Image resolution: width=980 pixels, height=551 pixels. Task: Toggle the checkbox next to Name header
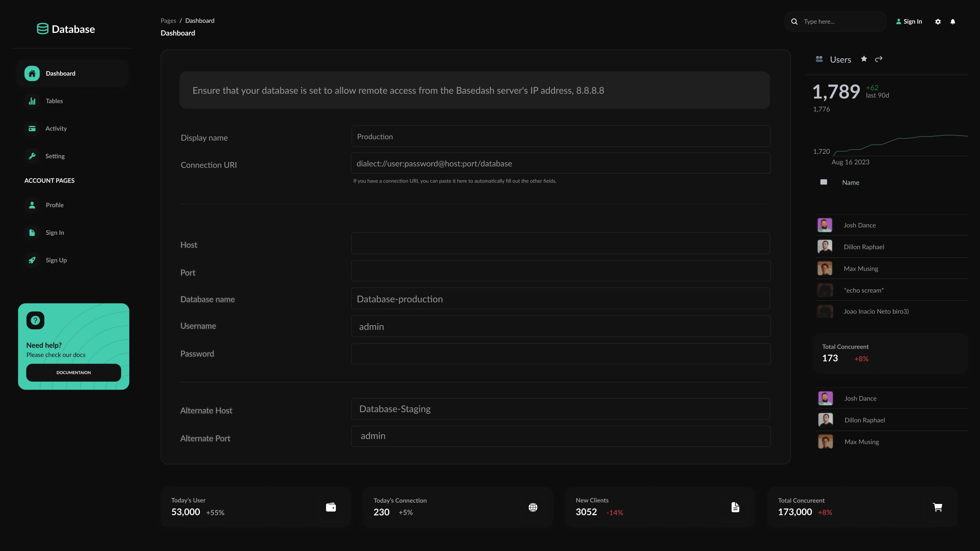(824, 182)
